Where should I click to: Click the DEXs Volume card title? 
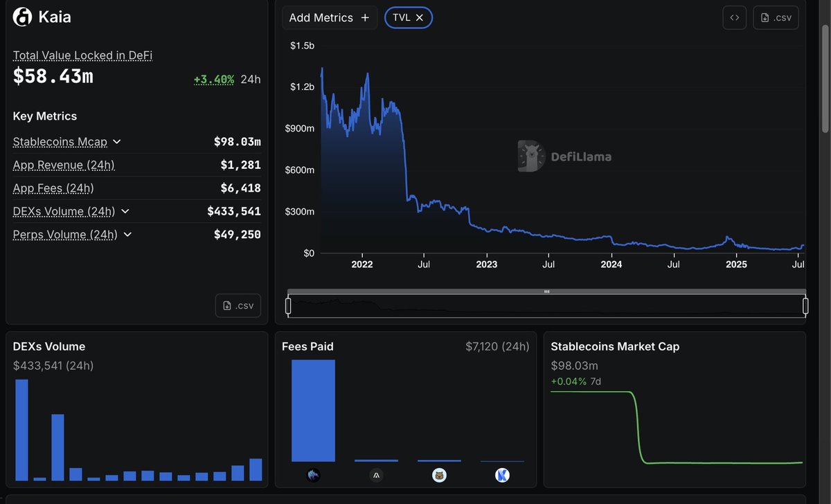click(x=49, y=346)
